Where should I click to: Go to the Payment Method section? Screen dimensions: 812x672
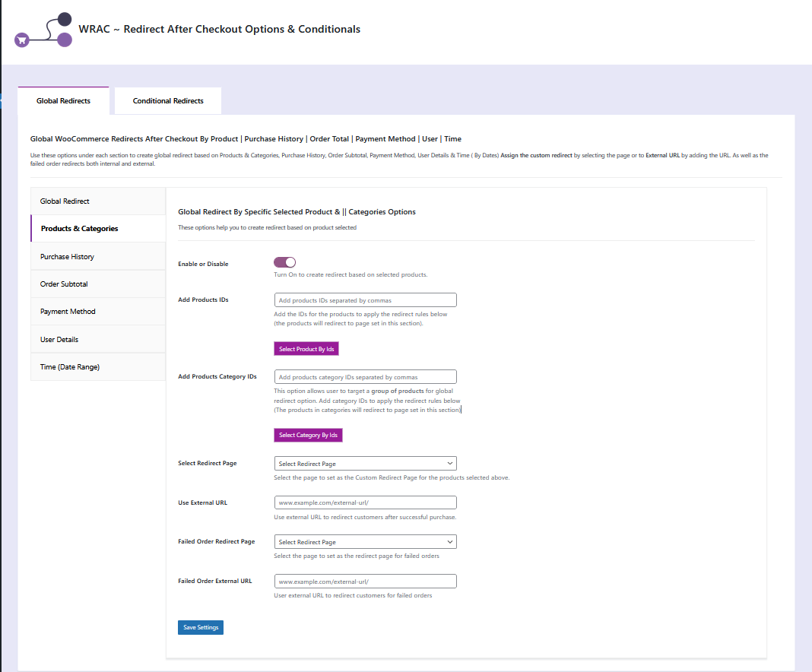[x=98, y=312]
